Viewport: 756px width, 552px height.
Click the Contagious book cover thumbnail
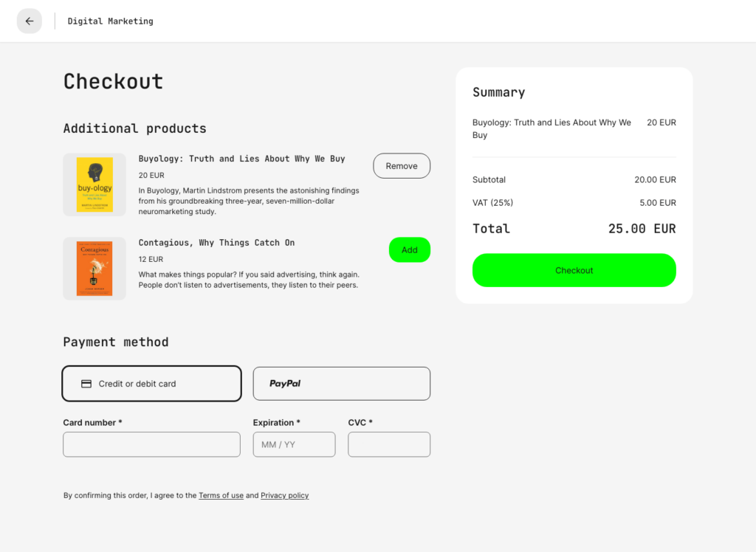click(94, 269)
